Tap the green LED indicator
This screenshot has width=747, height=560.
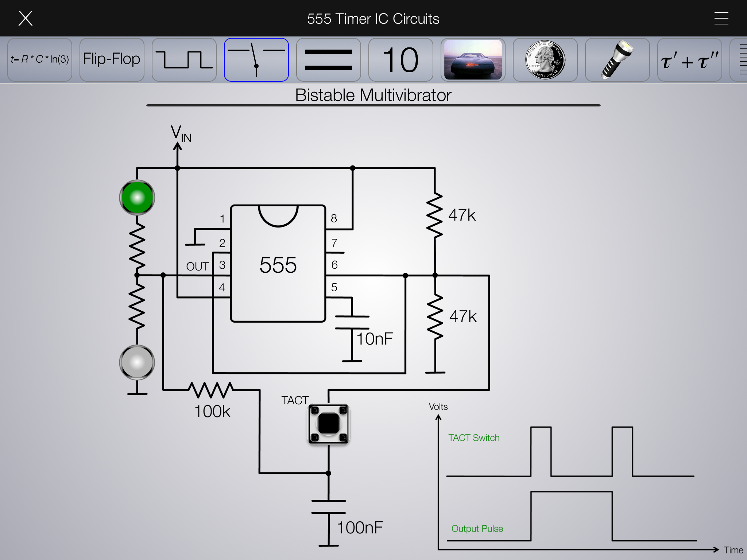[x=137, y=198]
